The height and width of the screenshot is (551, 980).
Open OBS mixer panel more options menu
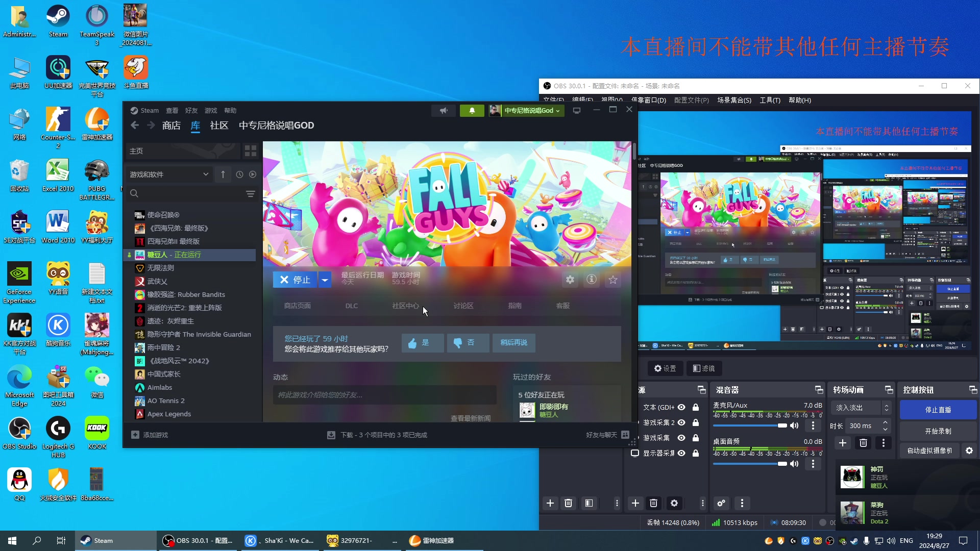coord(742,503)
